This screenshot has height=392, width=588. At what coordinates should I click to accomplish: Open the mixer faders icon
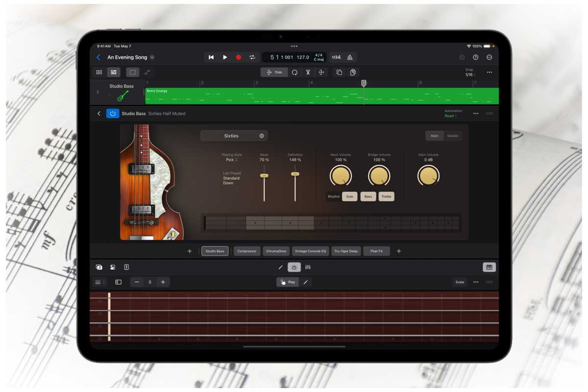tap(309, 267)
